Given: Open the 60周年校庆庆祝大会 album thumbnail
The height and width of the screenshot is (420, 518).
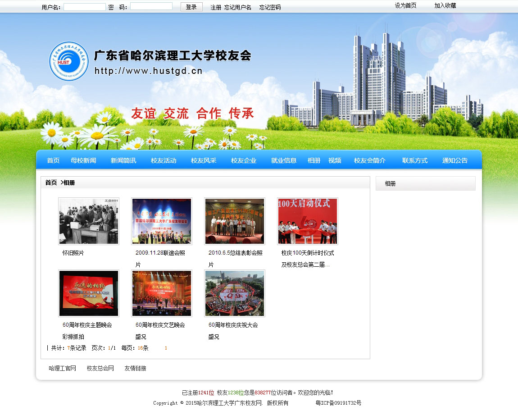Looking at the screenshot, I should point(235,293).
